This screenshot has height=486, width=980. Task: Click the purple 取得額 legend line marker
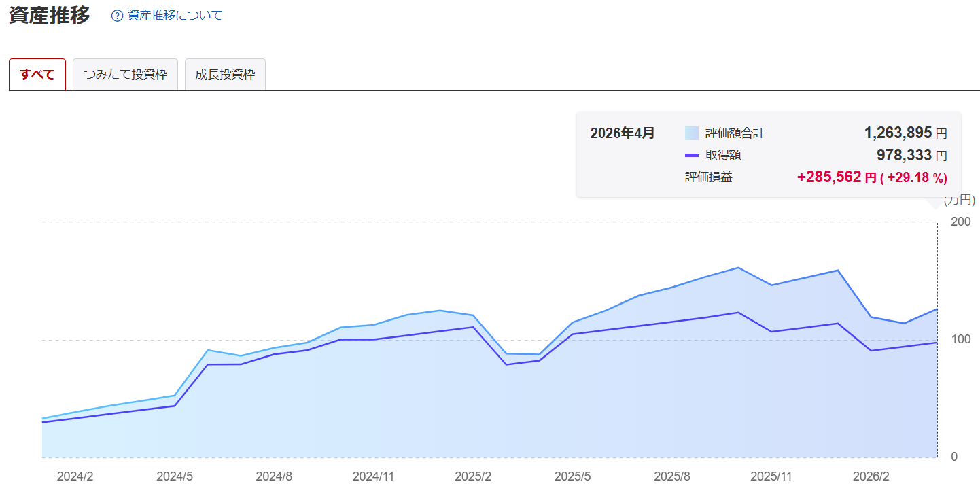click(692, 155)
